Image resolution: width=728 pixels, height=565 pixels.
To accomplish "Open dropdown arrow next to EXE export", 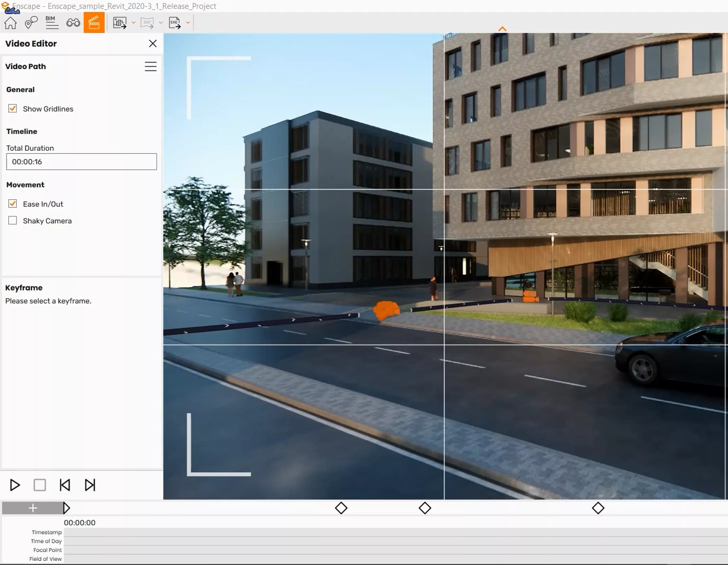I will [188, 23].
